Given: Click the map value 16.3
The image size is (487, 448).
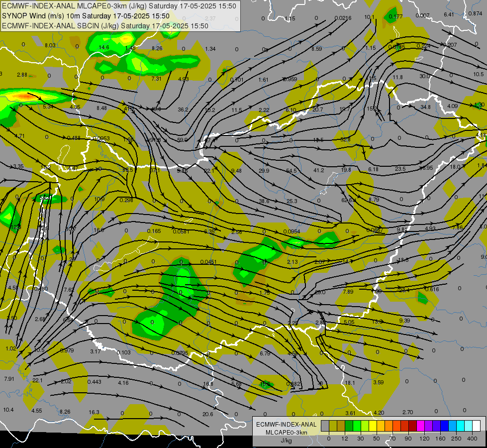Looking at the screenshot, I should [94, 412].
